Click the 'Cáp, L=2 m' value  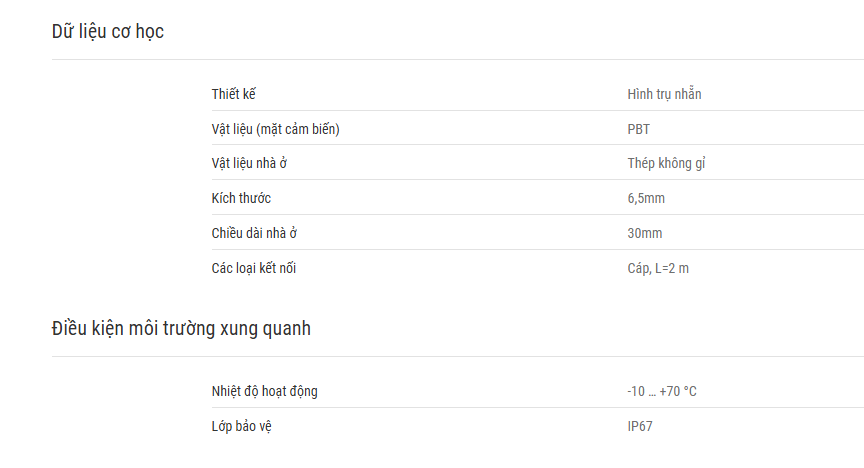(x=658, y=268)
